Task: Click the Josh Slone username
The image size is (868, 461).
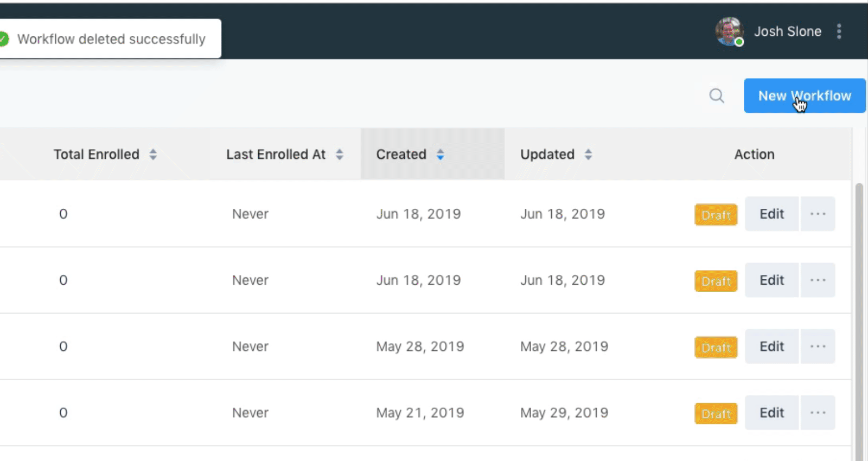Action: click(x=787, y=31)
